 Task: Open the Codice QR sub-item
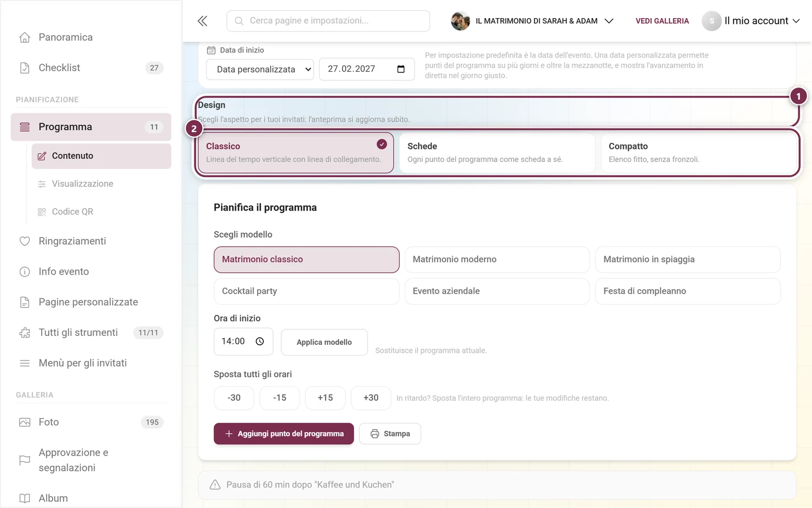click(101, 212)
